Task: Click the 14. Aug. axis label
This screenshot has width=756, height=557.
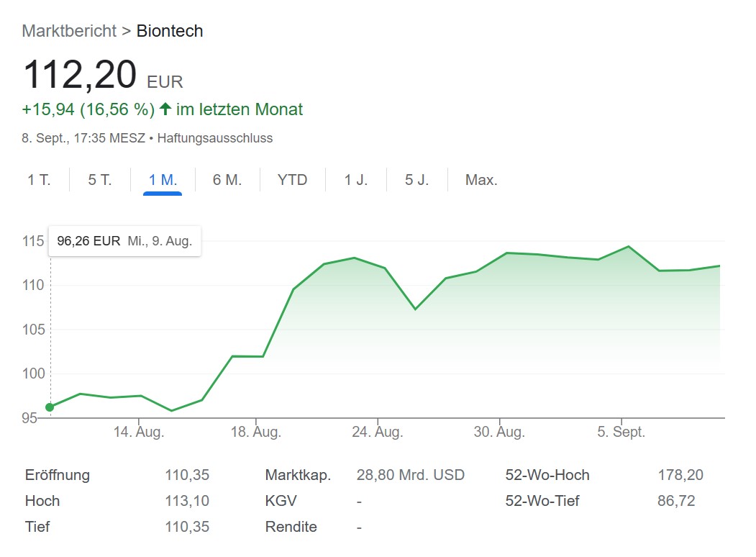Action: (139, 432)
